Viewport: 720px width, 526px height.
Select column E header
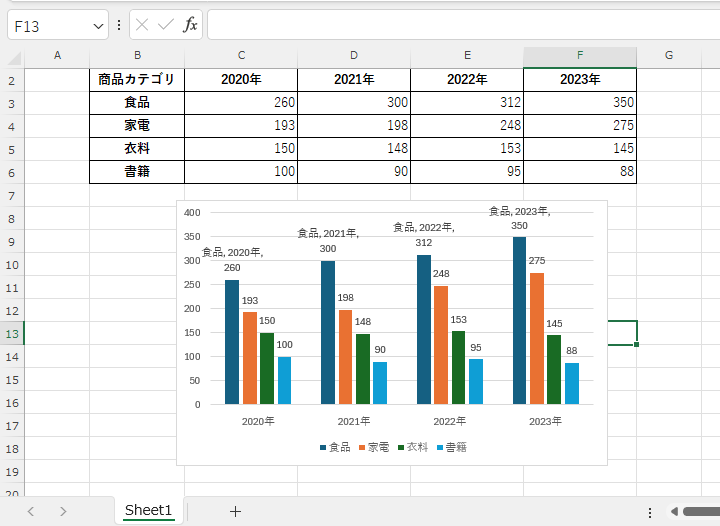point(467,56)
